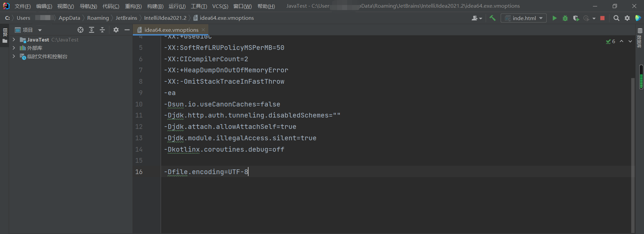Open the 帮助(H) menu
The height and width of the screenshot is (234, 644).
pos(266,6)
